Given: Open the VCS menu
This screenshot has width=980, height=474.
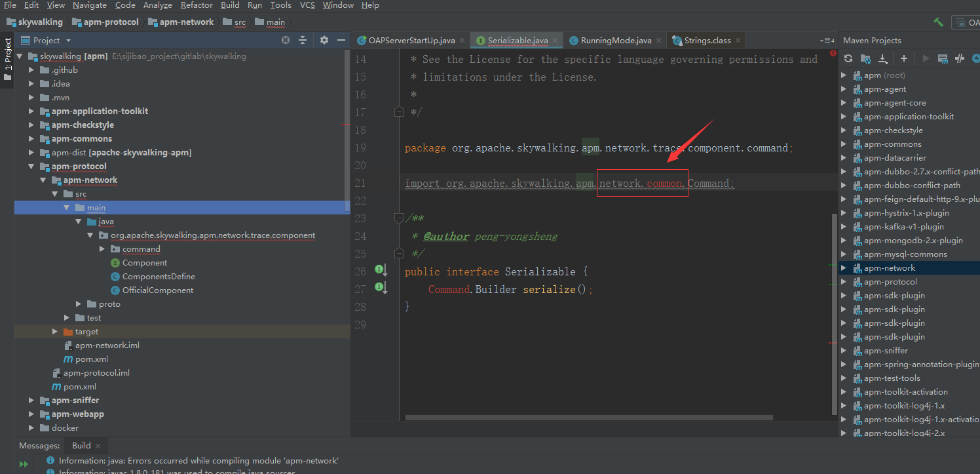Looking at the screenshot, I should pyautogui.click(x=307, y=5).
